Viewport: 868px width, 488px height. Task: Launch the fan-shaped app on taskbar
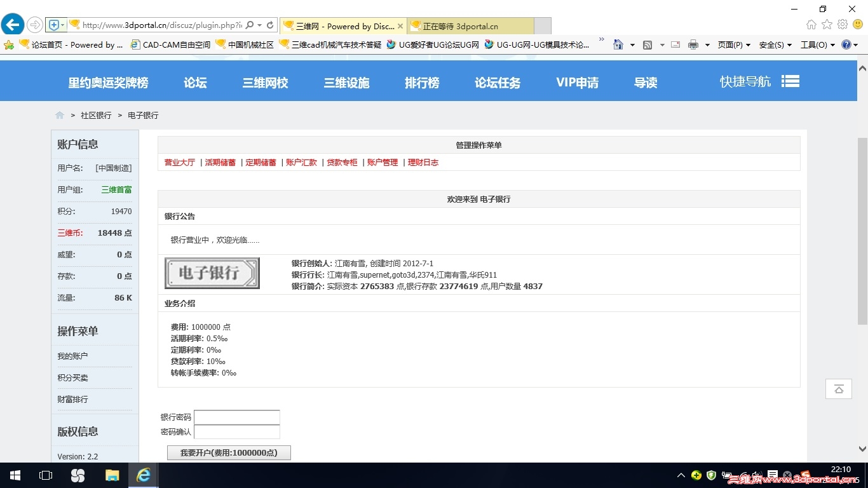coord(78,475)
